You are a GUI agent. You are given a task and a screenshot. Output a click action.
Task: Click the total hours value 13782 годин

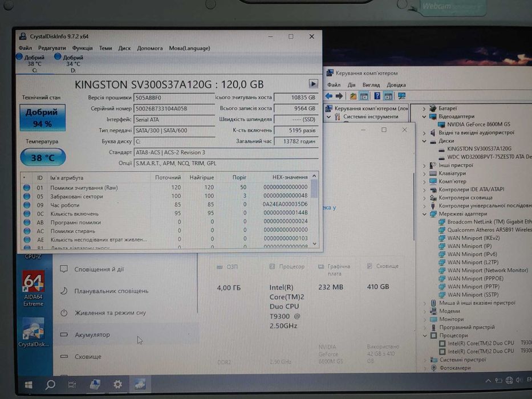pos(296,141)
